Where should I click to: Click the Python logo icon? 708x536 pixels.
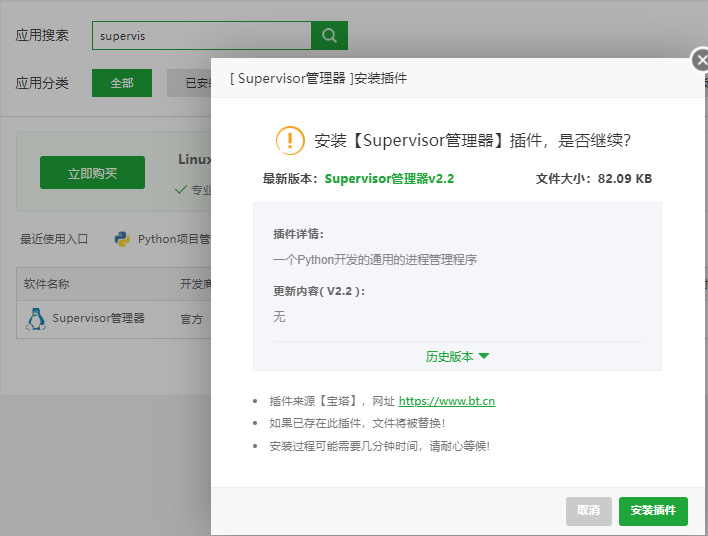(x=123, y=239)
